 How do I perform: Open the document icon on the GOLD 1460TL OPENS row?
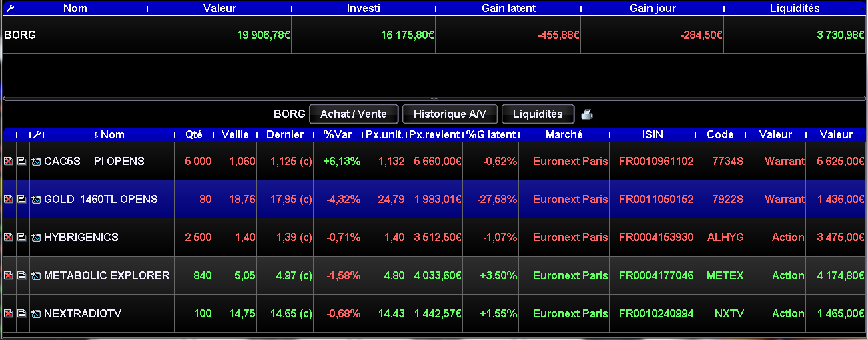click(x=22, y=199)
